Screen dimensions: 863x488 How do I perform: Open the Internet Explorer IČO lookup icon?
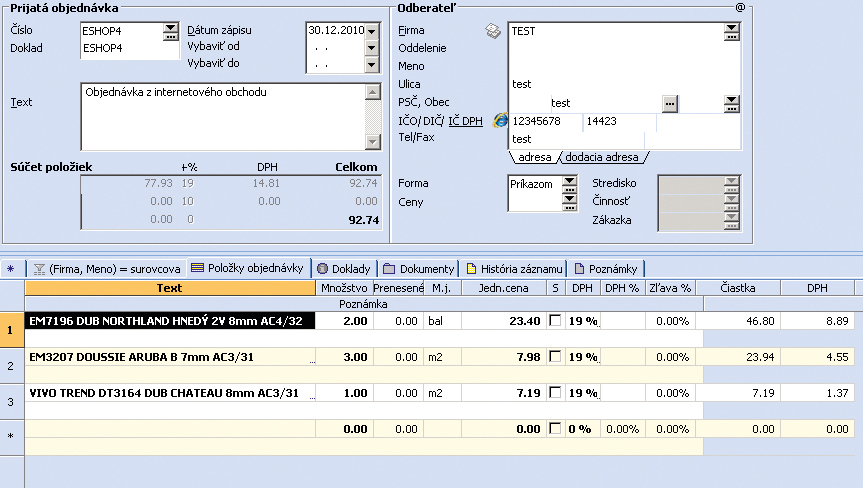tap(500, 120)
